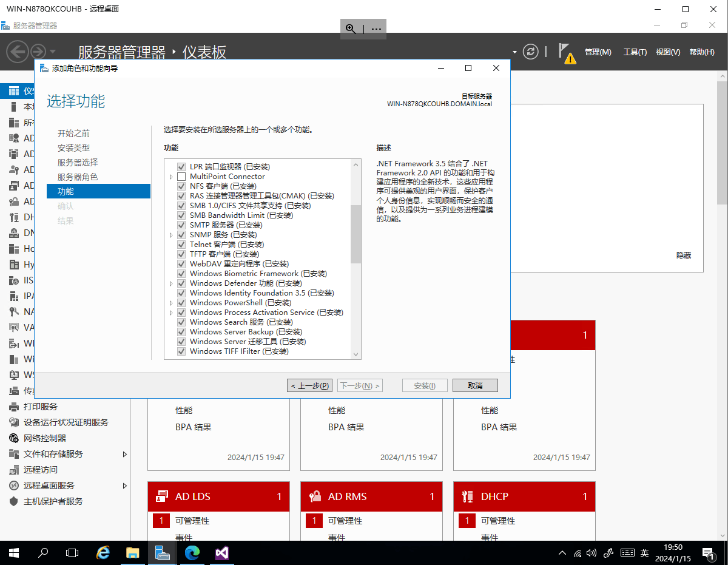Click the DHCP tile icon

coord(467,496)
